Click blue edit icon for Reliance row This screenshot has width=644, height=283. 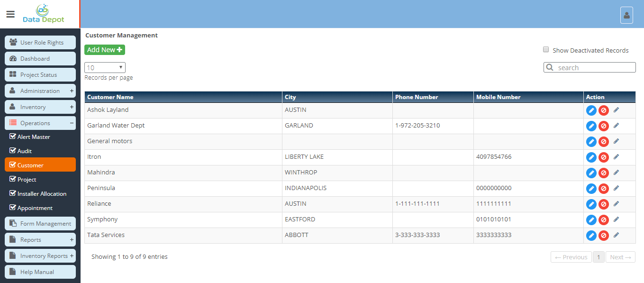(591, 204)
